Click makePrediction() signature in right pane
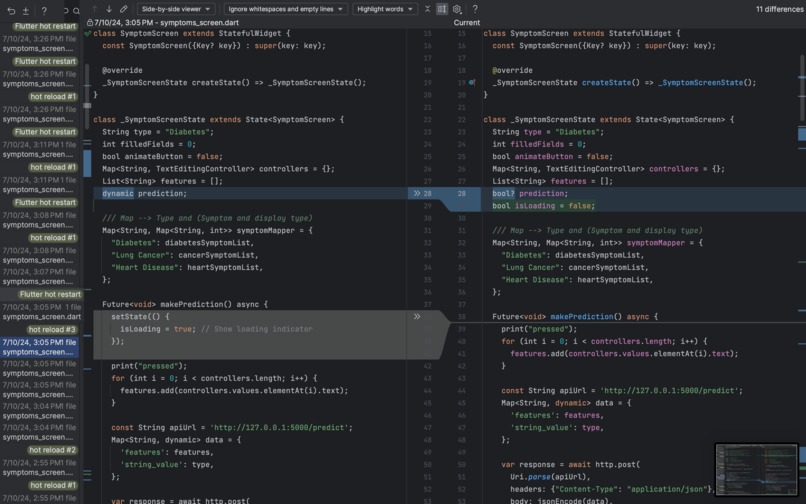The height and width of the screenshot is (504, 806). pos(575,317)
